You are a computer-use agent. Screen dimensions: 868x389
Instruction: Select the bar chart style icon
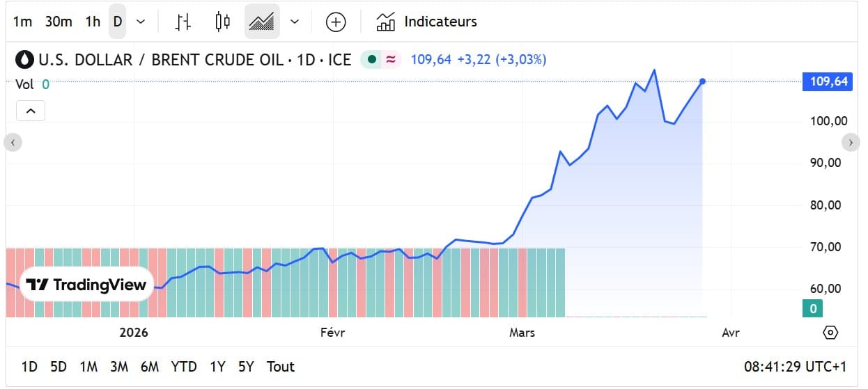coord(183,22)
